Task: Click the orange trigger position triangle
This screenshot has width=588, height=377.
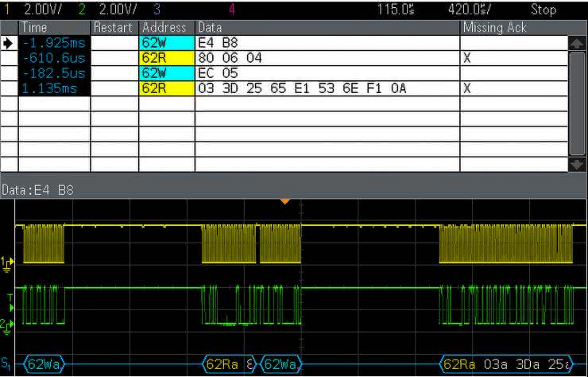Action: (286, 202)
